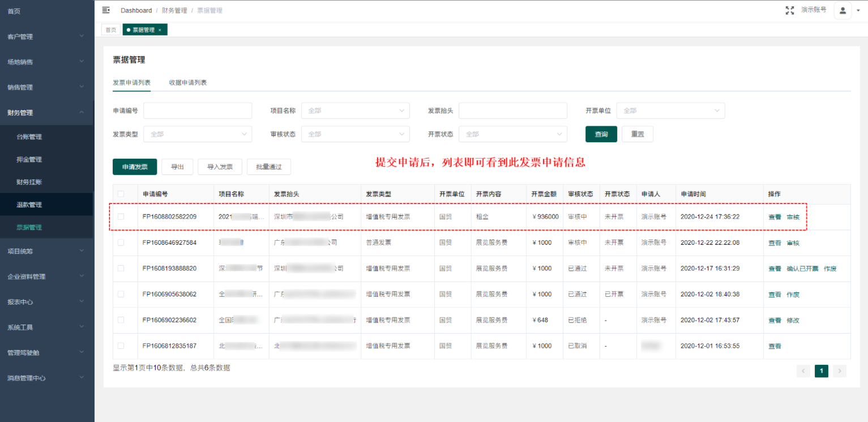Check row FP1608802582209
Screen dimensions: 868x422
point(121,216)
